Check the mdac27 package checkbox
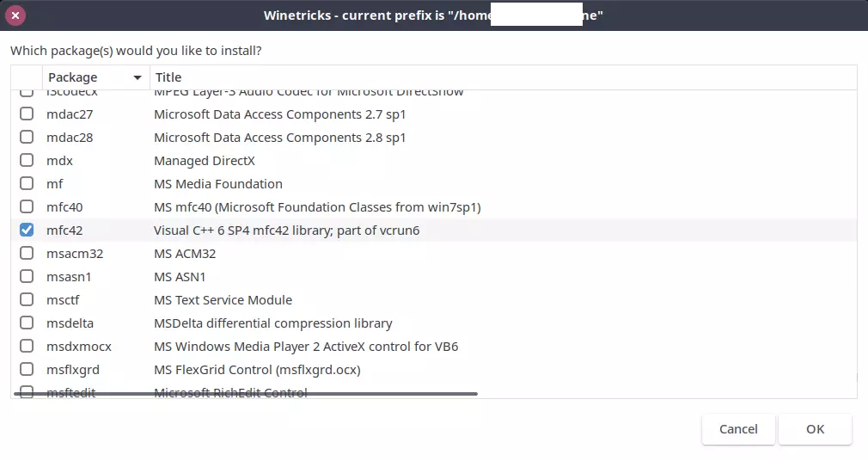The image size is (868, 461). [x=27, y=114]
